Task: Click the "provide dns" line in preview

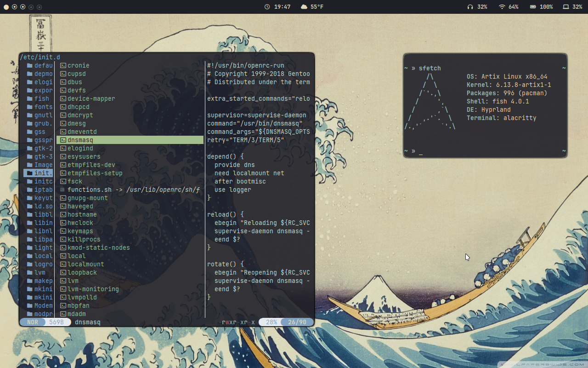Action: (235, 165)
